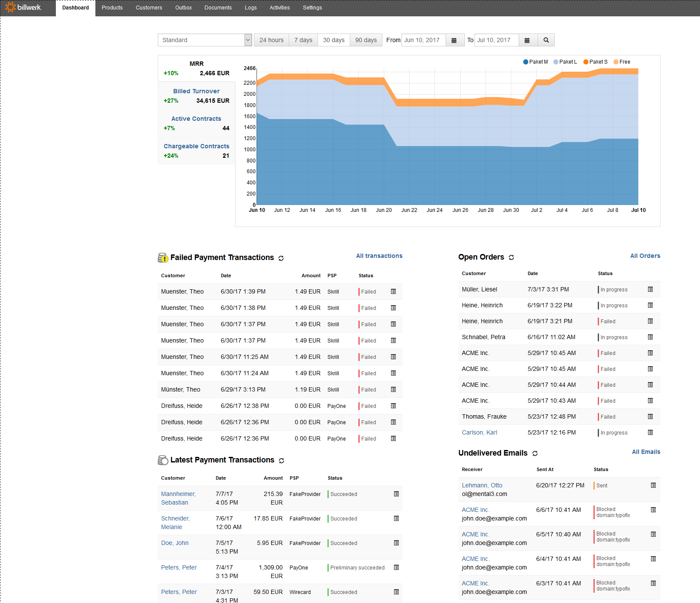The width and height of the screenshot is (700, 603).
Task: Open the Products menu
Action: click(x=112, y=8)
